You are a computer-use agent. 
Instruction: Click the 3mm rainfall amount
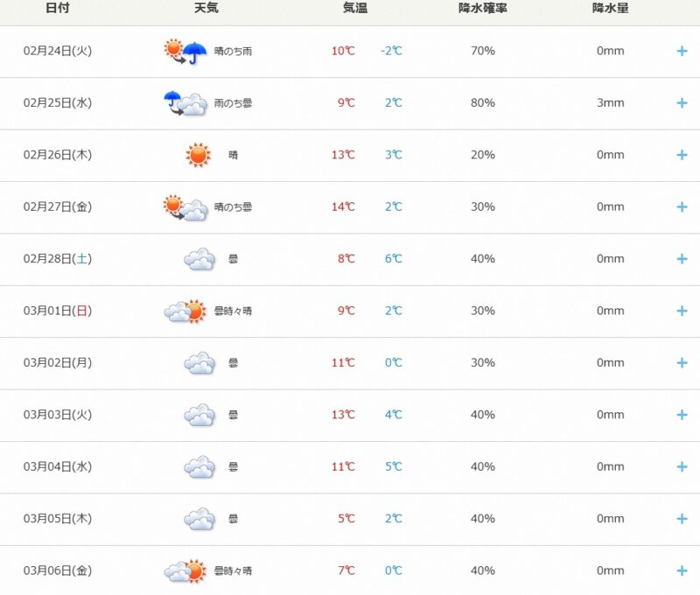click(611, 103)
